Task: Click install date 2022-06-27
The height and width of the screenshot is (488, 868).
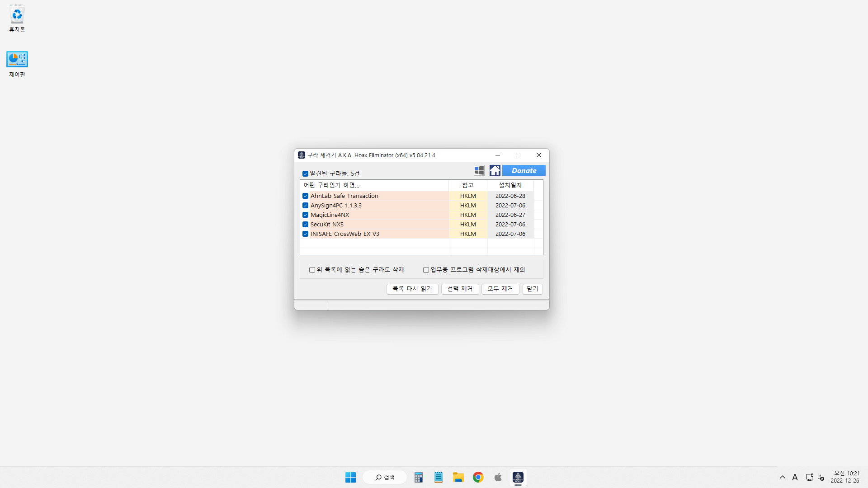Action: tap(510, 215)
